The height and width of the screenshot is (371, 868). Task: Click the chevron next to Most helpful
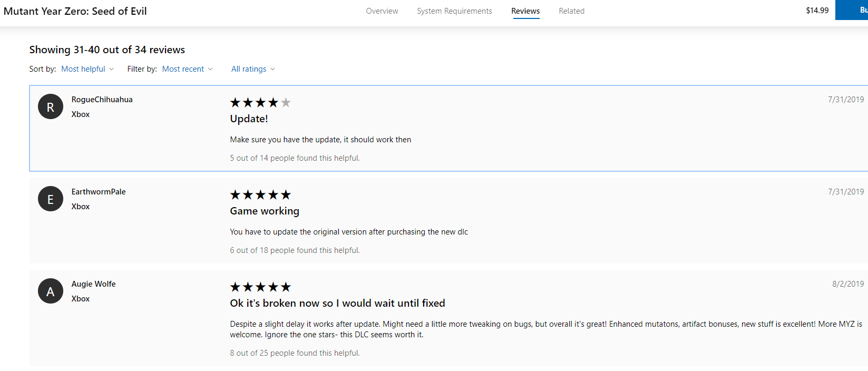(112, 69)
